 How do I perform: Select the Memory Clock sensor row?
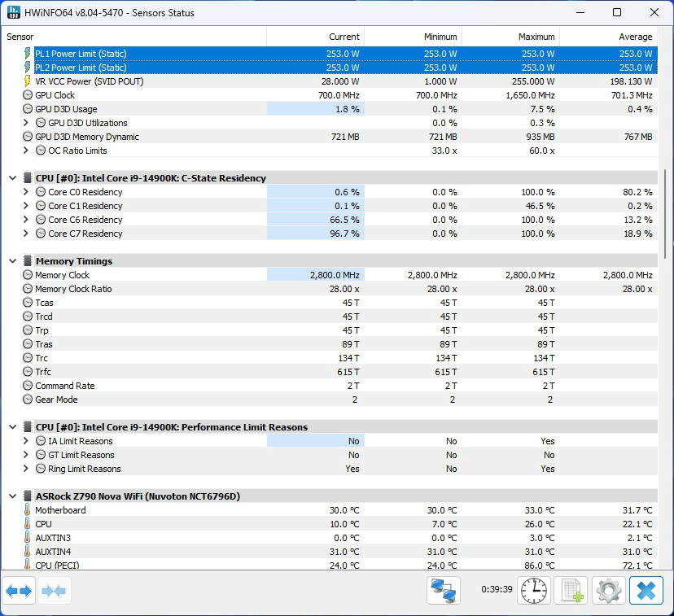click(x=62, y=275)
